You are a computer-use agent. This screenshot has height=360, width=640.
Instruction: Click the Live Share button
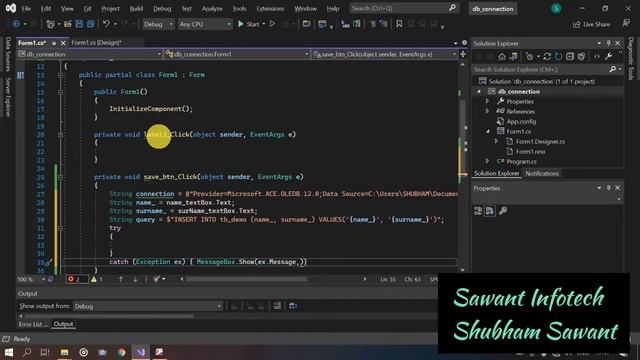(x=591, y=24)
